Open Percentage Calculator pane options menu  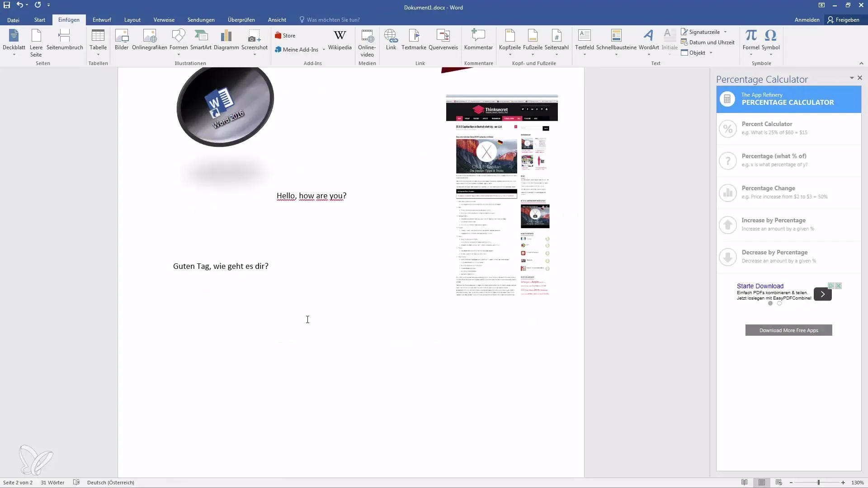pos(852,78)
